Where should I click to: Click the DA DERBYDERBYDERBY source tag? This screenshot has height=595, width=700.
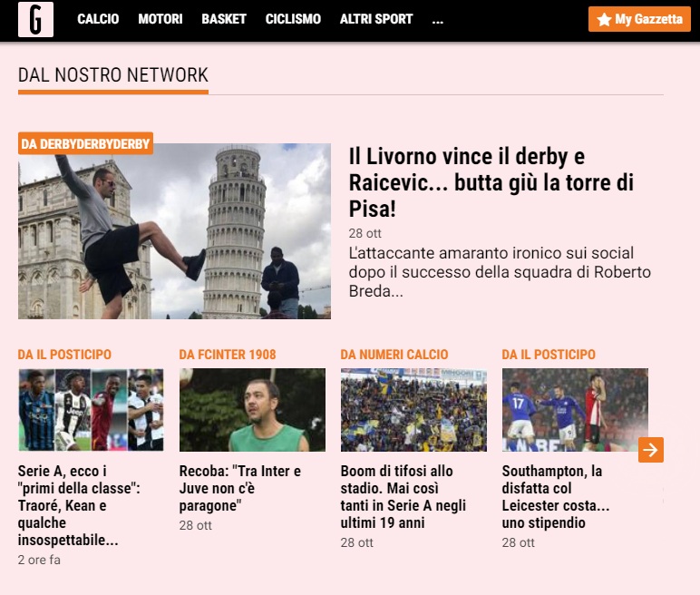pyautogui.click(x=86, y=143)
